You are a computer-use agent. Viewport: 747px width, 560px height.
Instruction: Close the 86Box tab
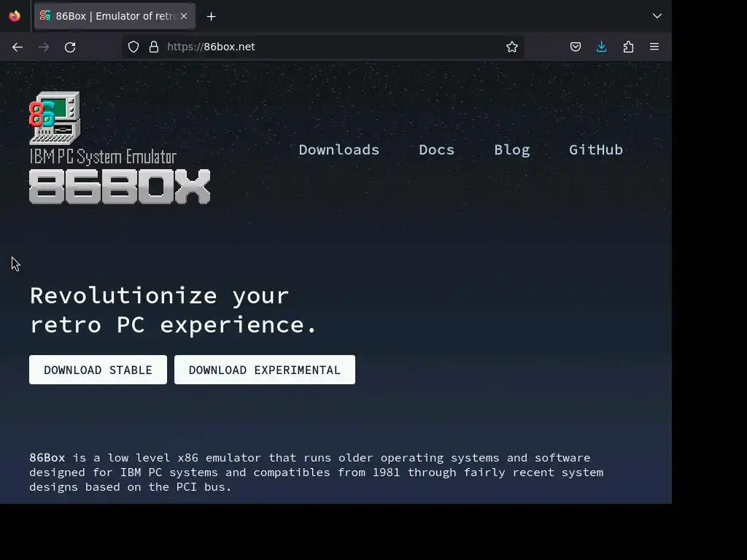184,16
